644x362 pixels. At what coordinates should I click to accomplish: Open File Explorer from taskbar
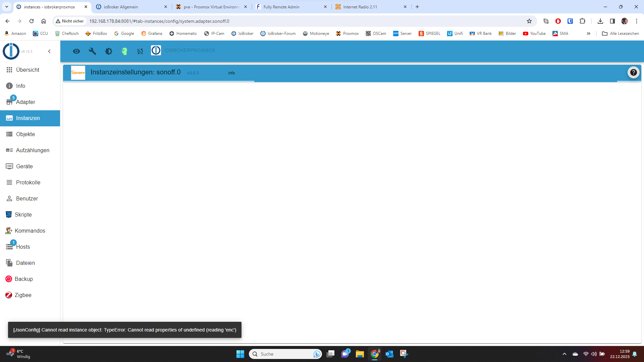[x=360, y=354]
